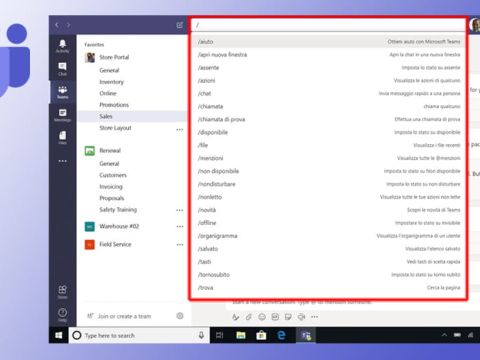Select the Teams icon in sidebar
Screen dimensions: 480x360
coord(62,92)
